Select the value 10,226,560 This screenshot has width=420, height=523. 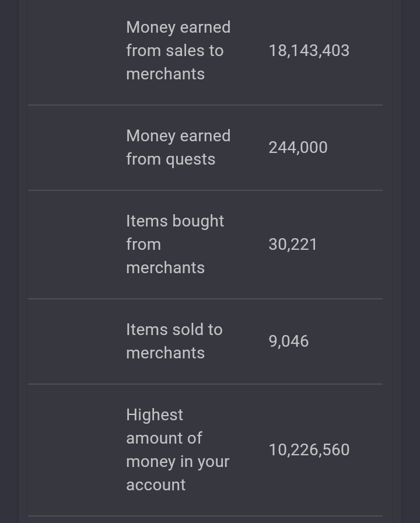(309, 450)
